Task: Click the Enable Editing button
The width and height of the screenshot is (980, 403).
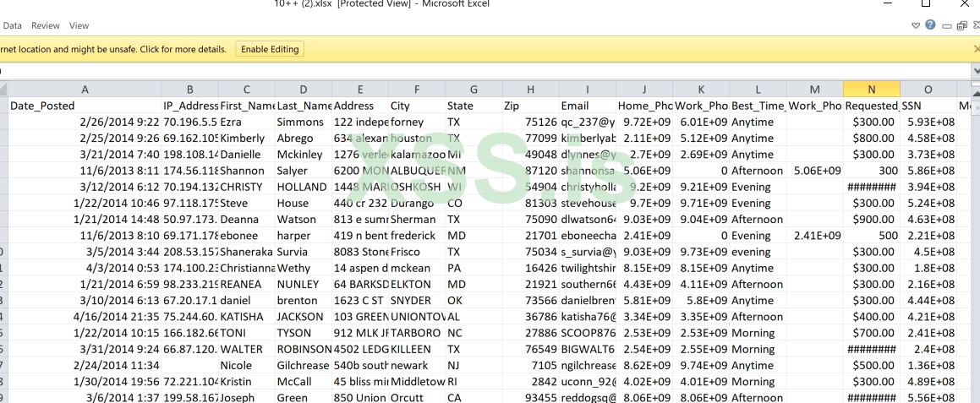Action: pos(270,49)
